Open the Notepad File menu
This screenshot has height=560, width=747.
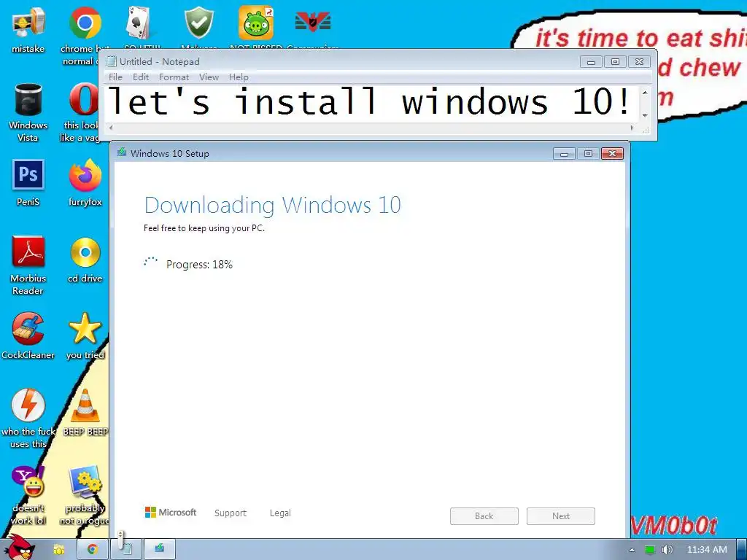click(x=115, y=77)
